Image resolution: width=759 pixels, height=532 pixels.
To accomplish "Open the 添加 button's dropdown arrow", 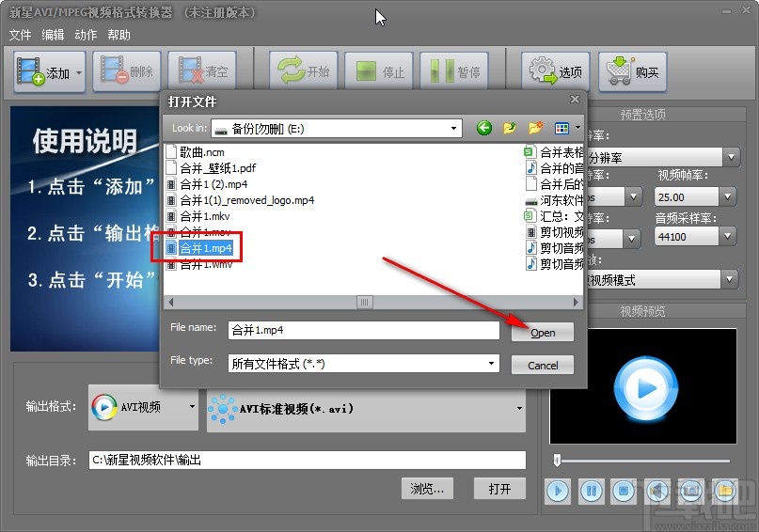I will pos(79,73).
